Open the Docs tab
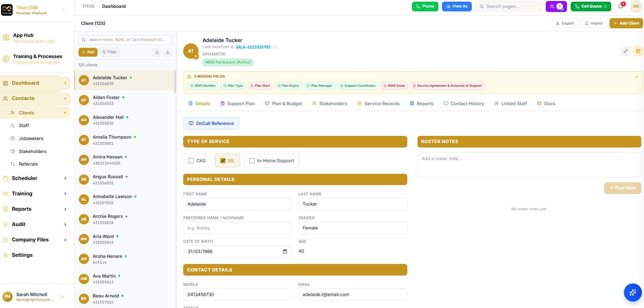644x308 pixels. (546, 104)
